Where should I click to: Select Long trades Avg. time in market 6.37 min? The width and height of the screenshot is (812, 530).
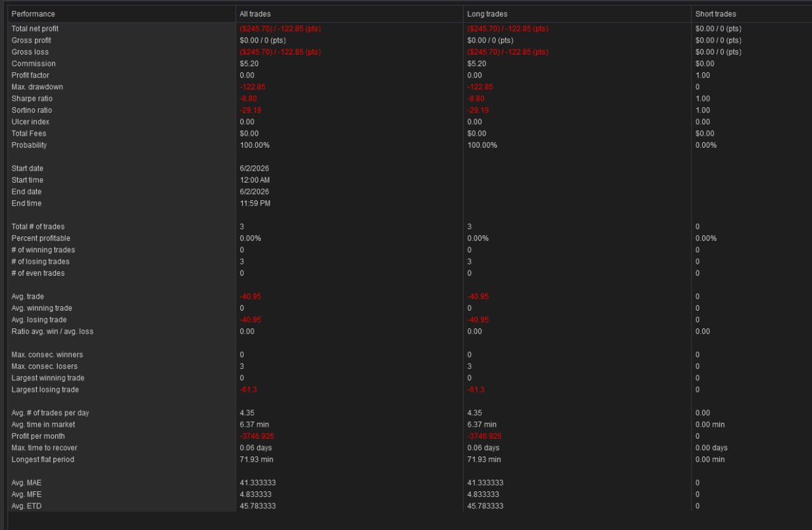click(x=482, y=425)
